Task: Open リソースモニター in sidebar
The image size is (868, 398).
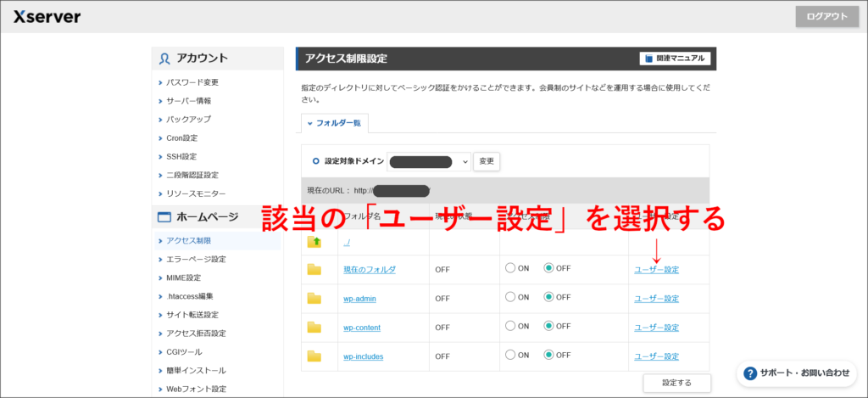Action: click(x=196, y=193)
